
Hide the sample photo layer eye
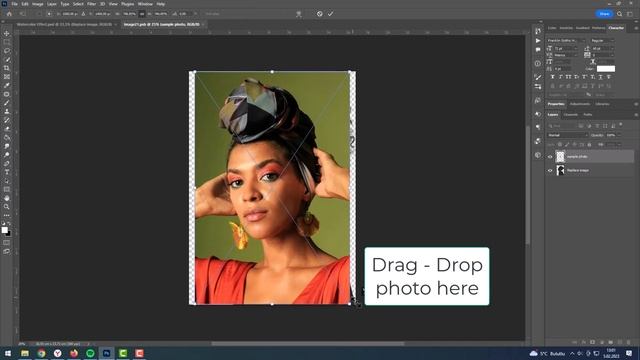tap(550, 157)
